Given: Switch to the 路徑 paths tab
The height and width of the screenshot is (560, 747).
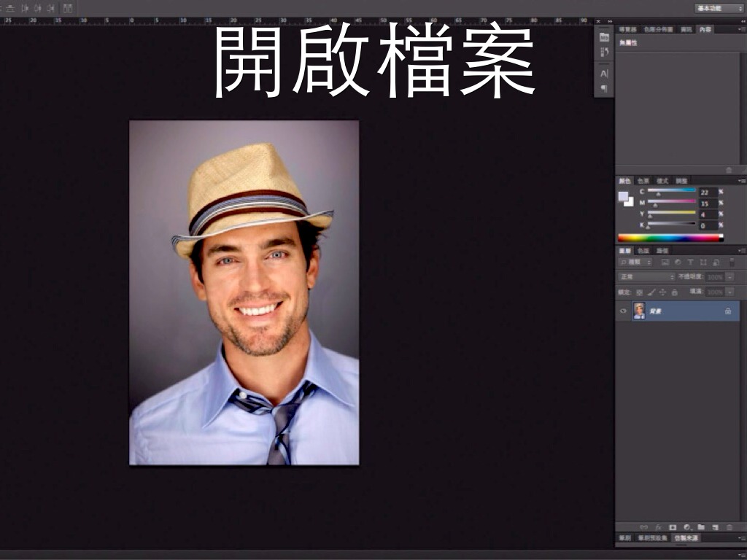Looking at the screenshot, I should coord(662,251).
